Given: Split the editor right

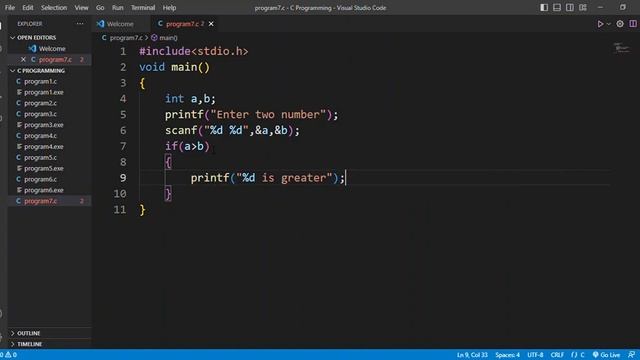Looking at the screenshot, I should click(633, 24).
